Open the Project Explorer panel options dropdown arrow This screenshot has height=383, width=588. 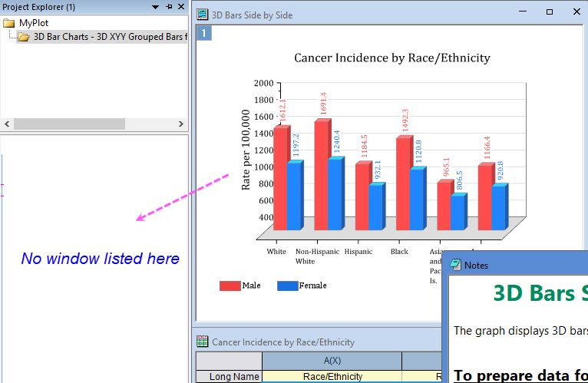click(x=156, y=6)
